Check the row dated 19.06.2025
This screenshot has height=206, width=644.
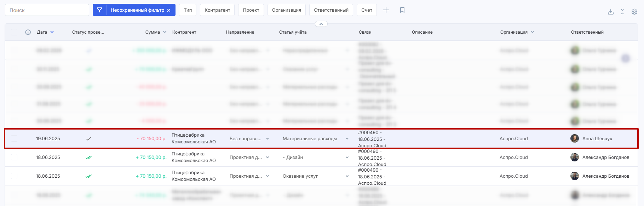pos(14,138)
